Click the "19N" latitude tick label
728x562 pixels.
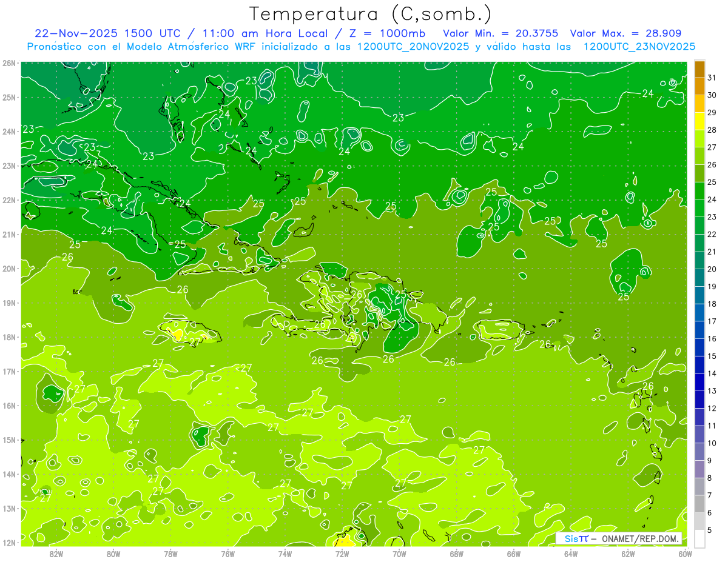coord(10,303)
